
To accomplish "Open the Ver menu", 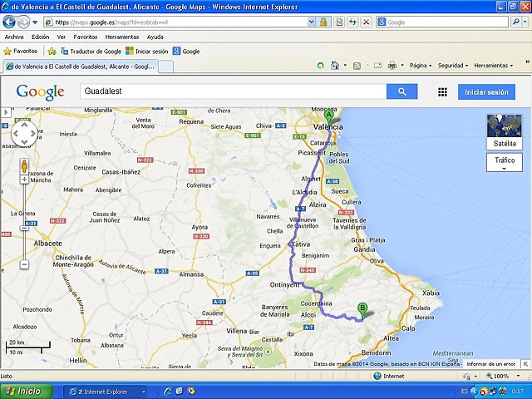I will coord(61,37).
